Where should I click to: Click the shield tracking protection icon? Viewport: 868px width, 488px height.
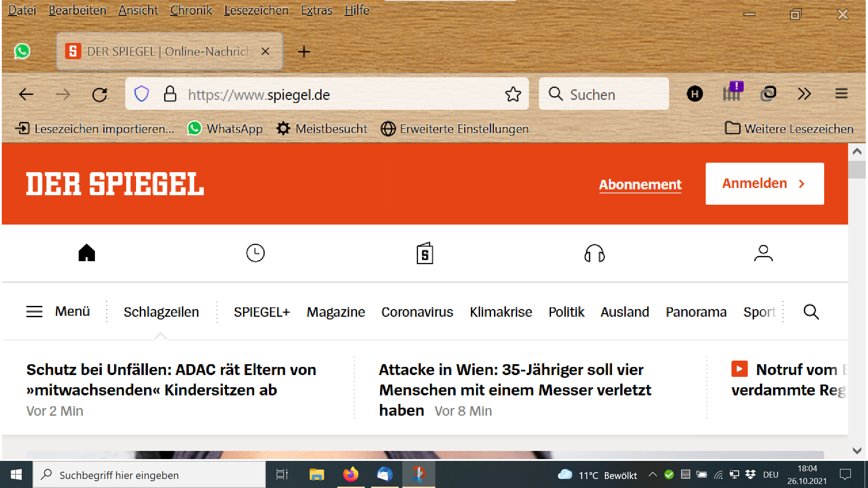[142, 94]
